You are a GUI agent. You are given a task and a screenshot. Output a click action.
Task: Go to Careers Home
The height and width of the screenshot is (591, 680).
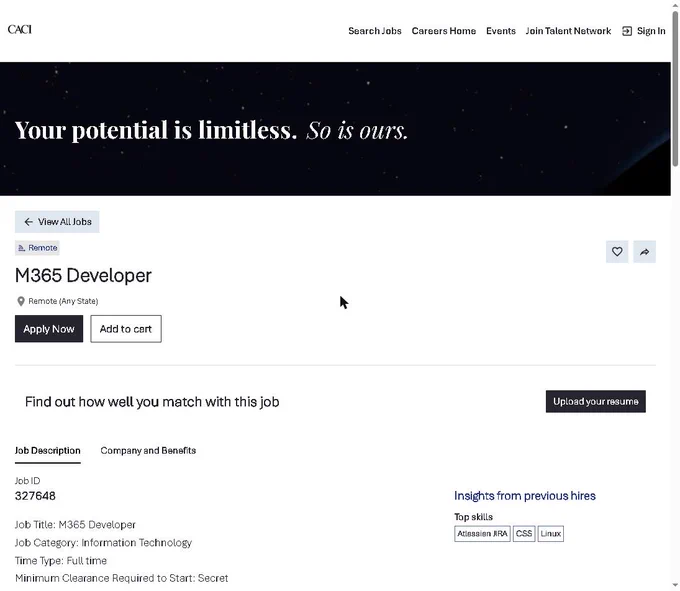[x=444, y=31]
